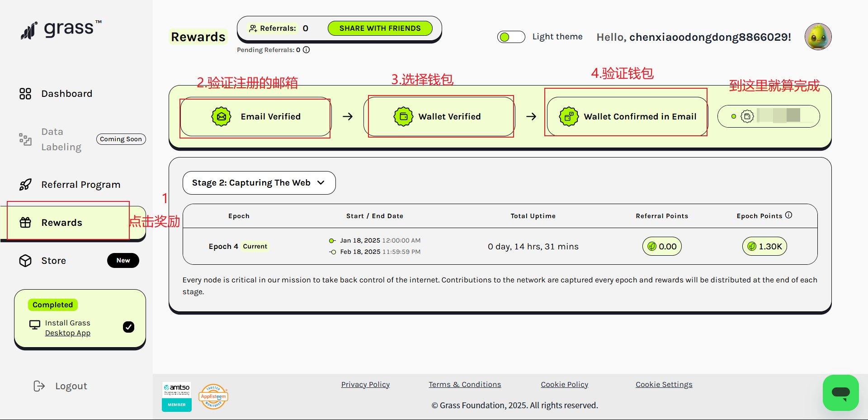Select the Wallet Verified step

tap(439, 116)
